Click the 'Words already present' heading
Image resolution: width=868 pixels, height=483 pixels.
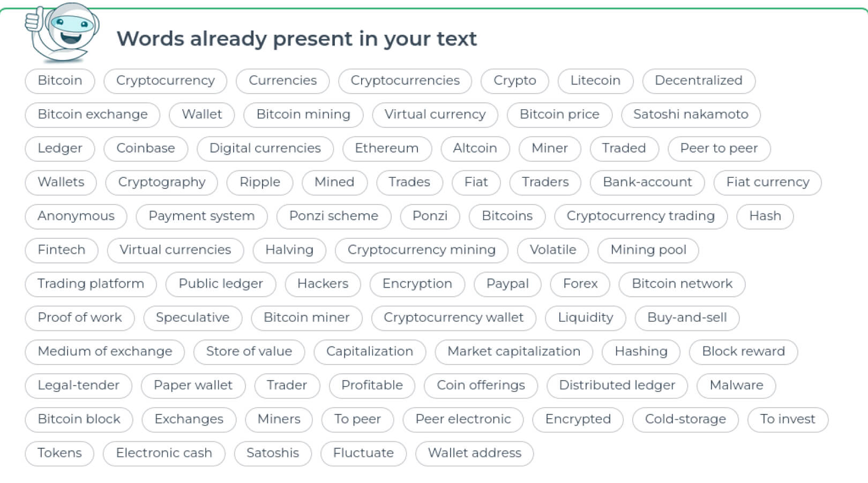click(x=296, y=39)
